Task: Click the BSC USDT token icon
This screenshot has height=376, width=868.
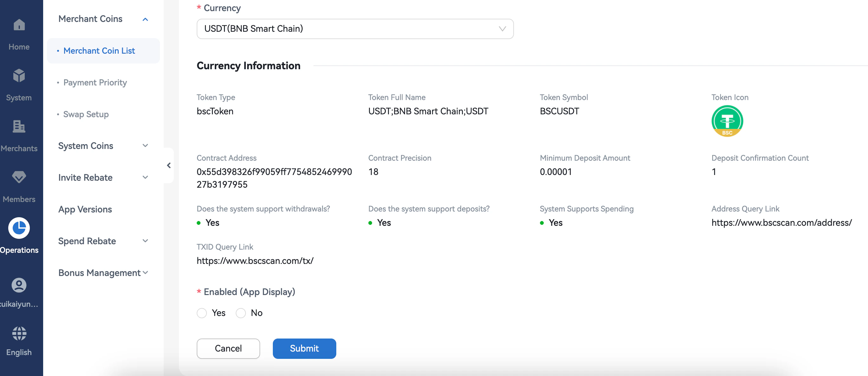Action: coord(727,121)
